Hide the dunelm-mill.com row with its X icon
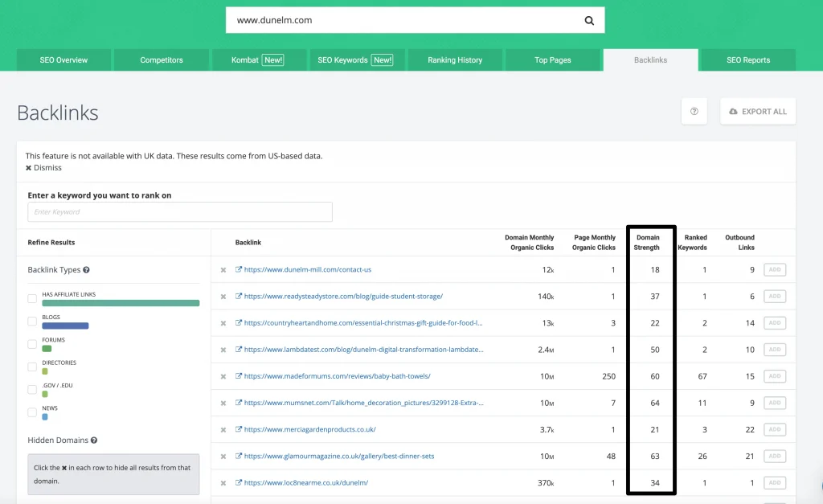 pyautogui.click(x=223, y=270)
